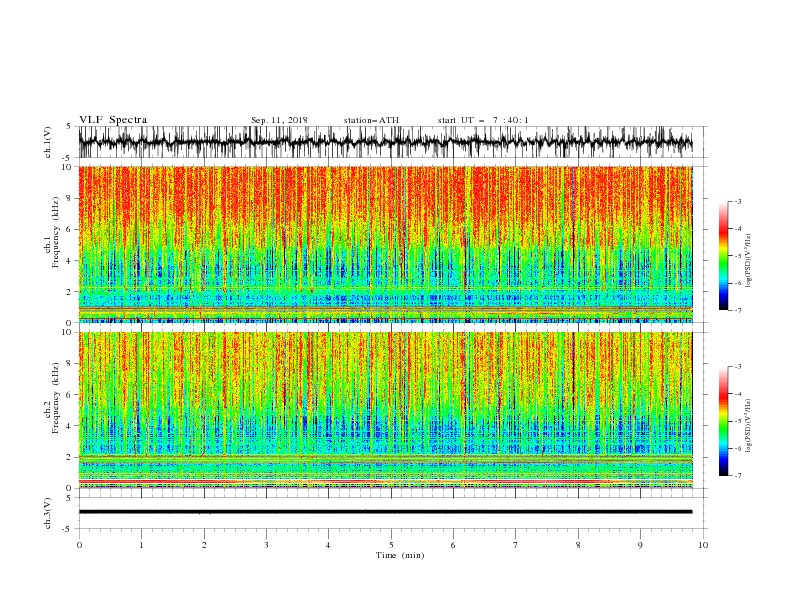The image size is (792, 612).
Task: Click the ch.2 colorbar log(PSD) label
Action: [x=749, y=426]
